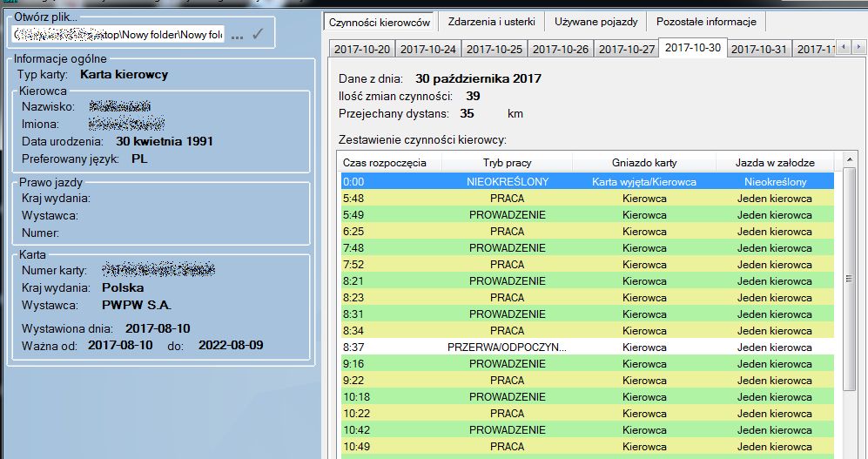Select the 8:37 PRZERWA/ODPOCZYN... row

(588, 348)
